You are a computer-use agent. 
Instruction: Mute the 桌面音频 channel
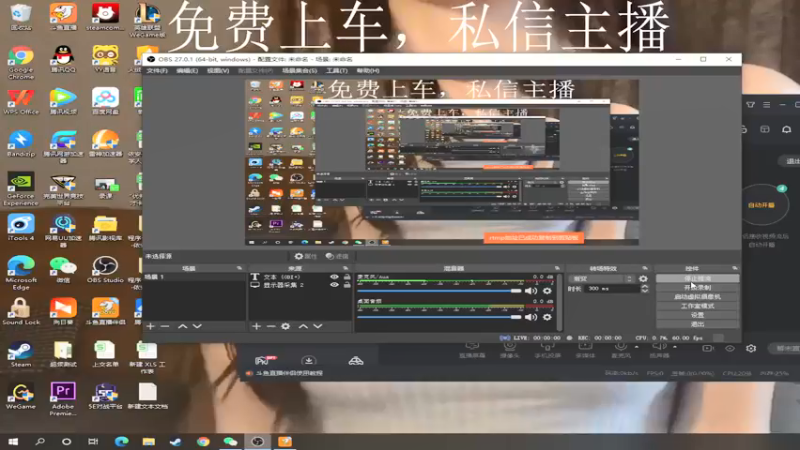click(x=531, y=317)
